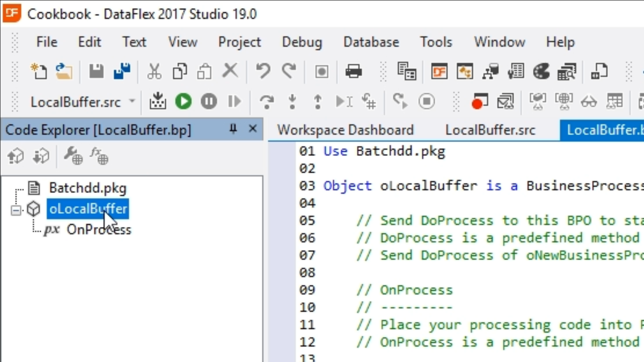
Task: Click the green Run program button
Action: pyautogui.click(x=183, y=101)
